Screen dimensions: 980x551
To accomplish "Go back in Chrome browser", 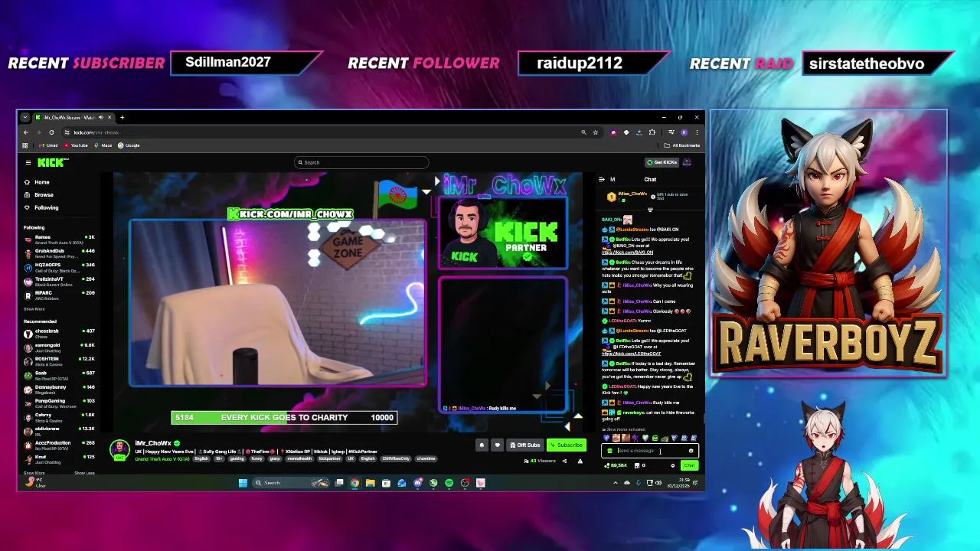I will [25, 132].
